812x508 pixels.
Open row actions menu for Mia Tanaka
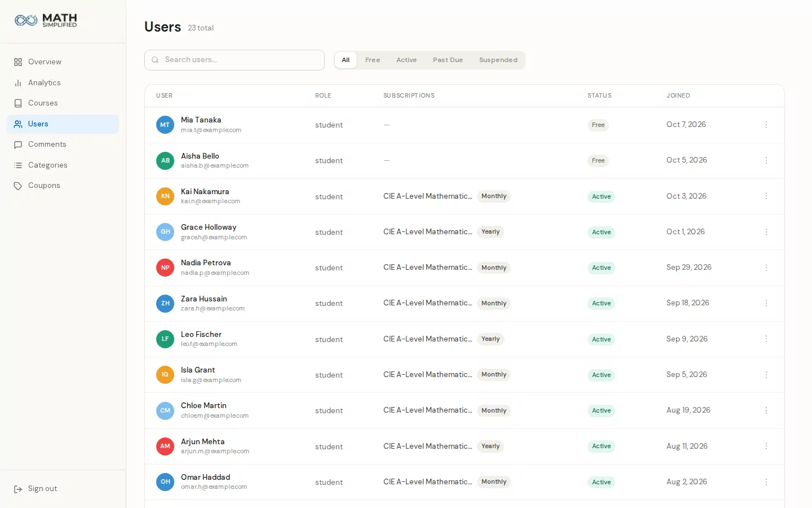pyautogui.click(x=766, y=125)
